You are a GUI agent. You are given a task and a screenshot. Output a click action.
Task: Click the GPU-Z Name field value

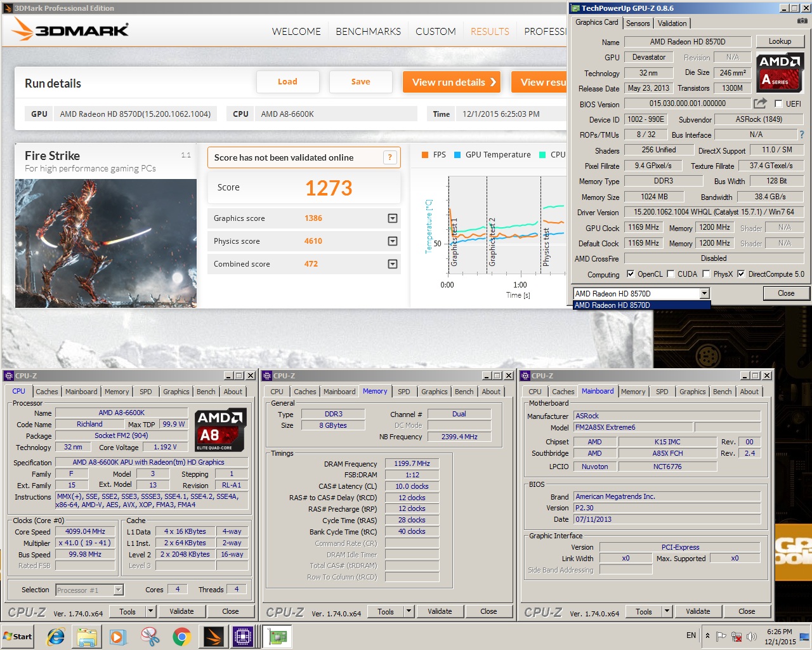pos(688,42)
